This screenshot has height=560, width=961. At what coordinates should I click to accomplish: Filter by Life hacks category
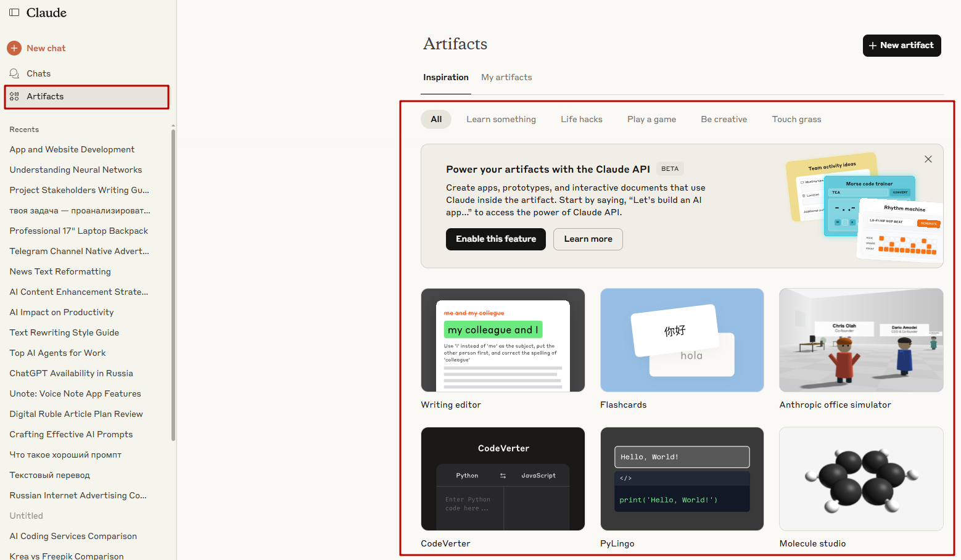point(582,119)
